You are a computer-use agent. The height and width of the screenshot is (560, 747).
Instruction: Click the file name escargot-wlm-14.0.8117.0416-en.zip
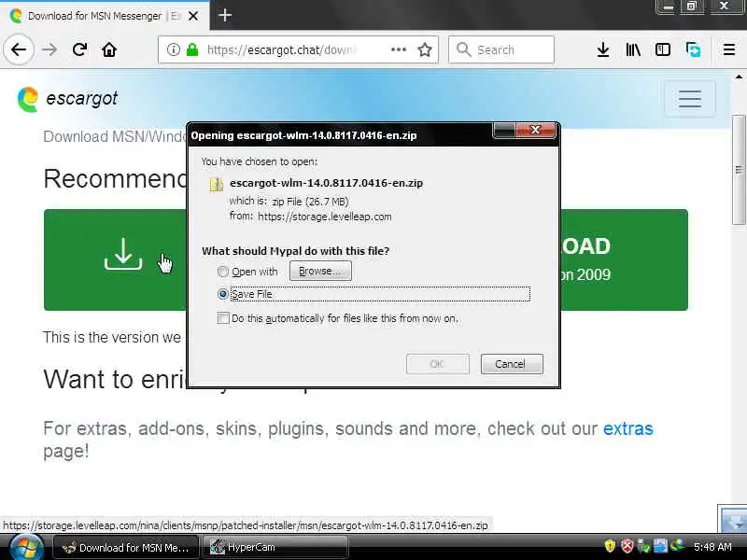pyautogui.click(x=326, y=183)
